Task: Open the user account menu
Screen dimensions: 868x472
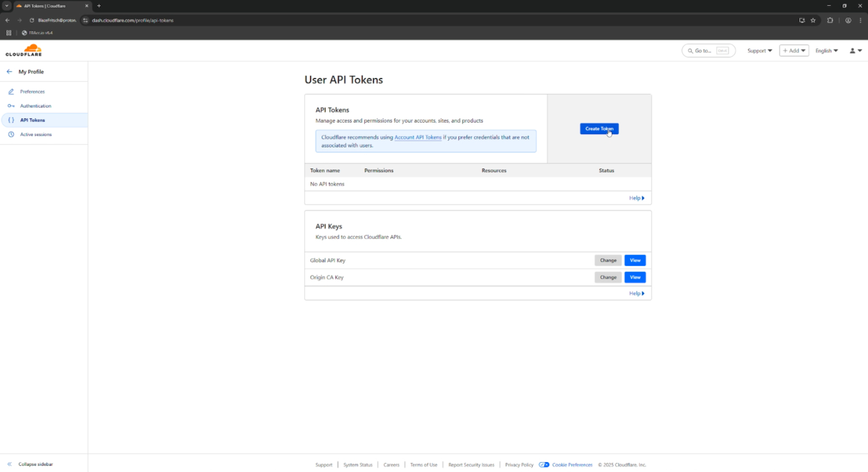Action: (x=856, y=50)
